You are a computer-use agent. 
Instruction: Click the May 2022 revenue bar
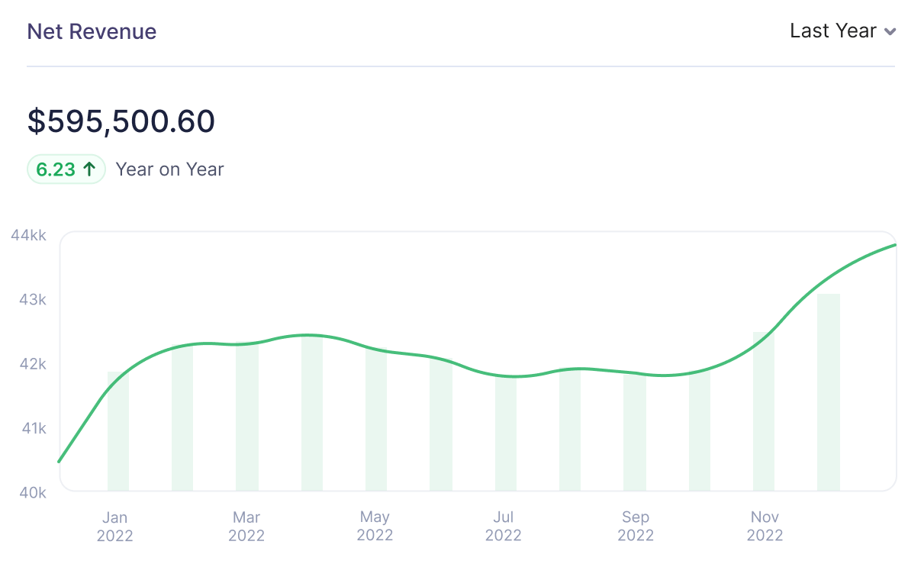point(375,420)
